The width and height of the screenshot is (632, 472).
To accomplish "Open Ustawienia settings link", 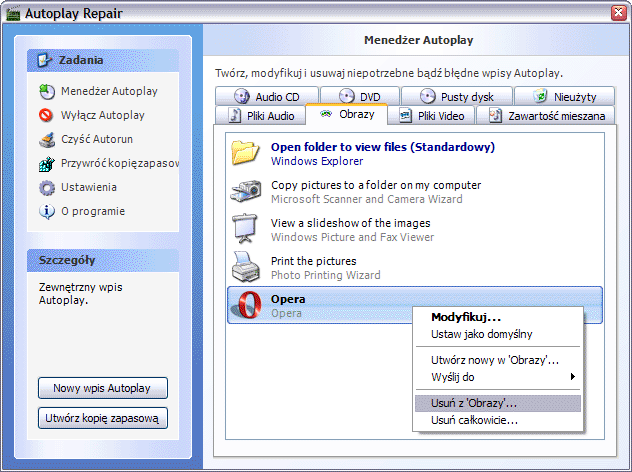I will (89, 187).
